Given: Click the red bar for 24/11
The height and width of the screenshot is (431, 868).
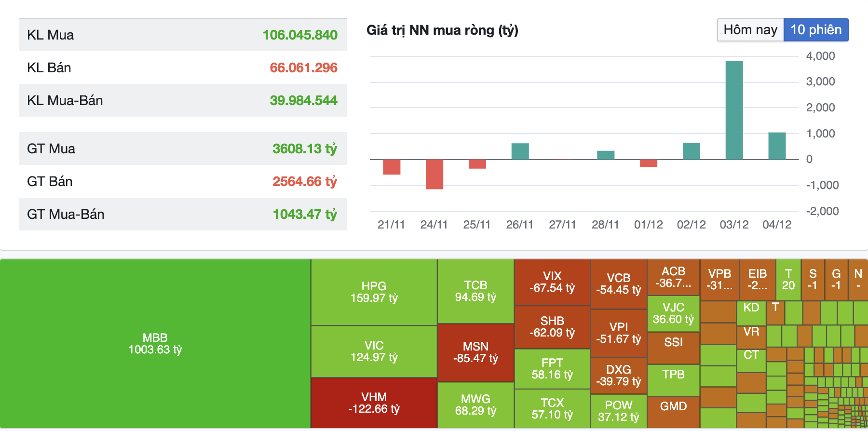Looking at the screenshot, I should point(434,174).
